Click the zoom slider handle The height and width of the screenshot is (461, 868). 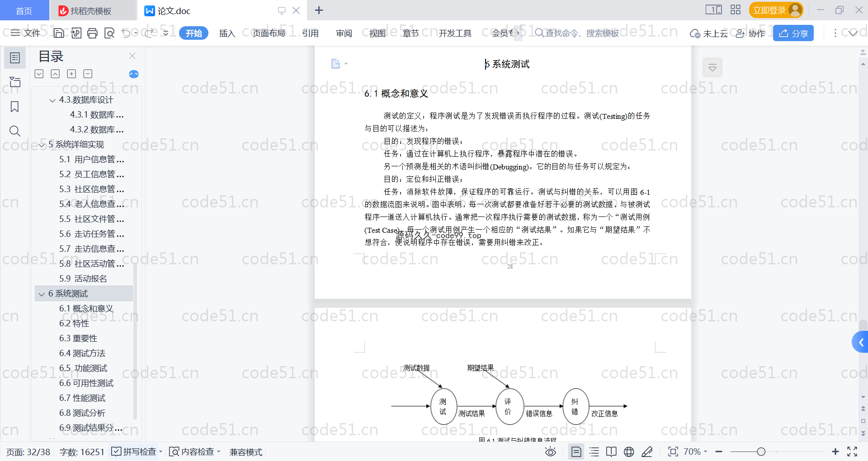coord(761,452)
